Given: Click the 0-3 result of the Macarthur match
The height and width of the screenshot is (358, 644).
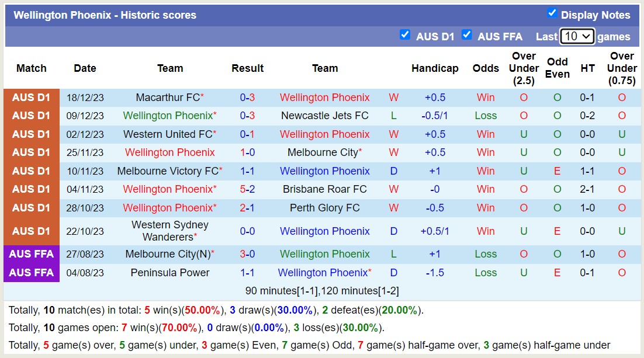Looking at the screenshot, I should point(247,97).
